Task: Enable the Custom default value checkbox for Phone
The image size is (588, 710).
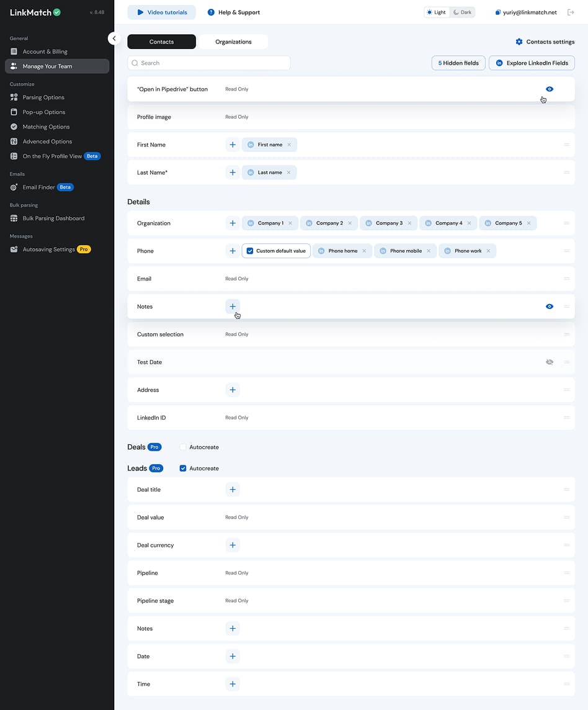Action: tap(250, 251)
